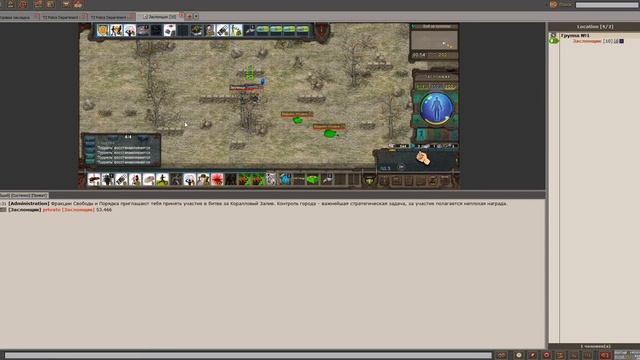640x360 pixels.
Task: Click the '1 человек(а)' counter text
Action: [x=595, y=346]
